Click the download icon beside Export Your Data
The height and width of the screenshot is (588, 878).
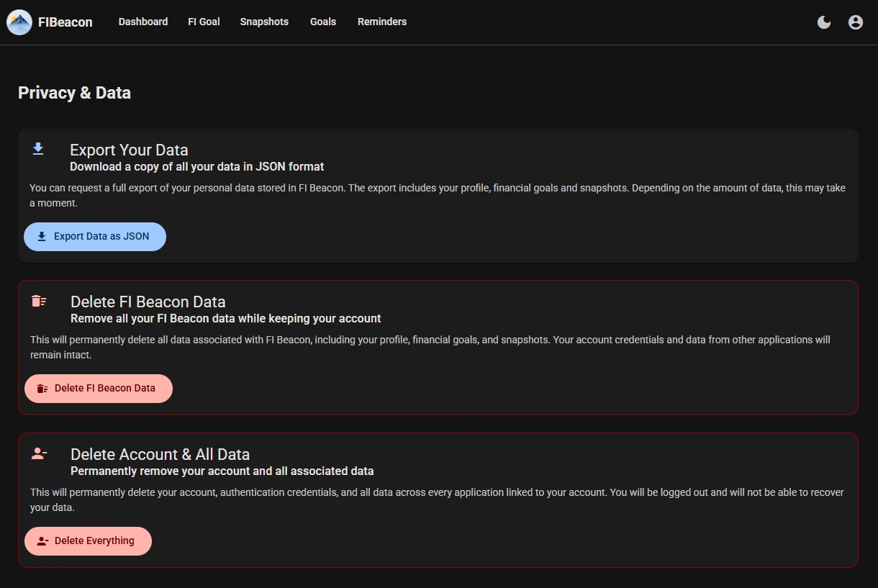(37, 148)
